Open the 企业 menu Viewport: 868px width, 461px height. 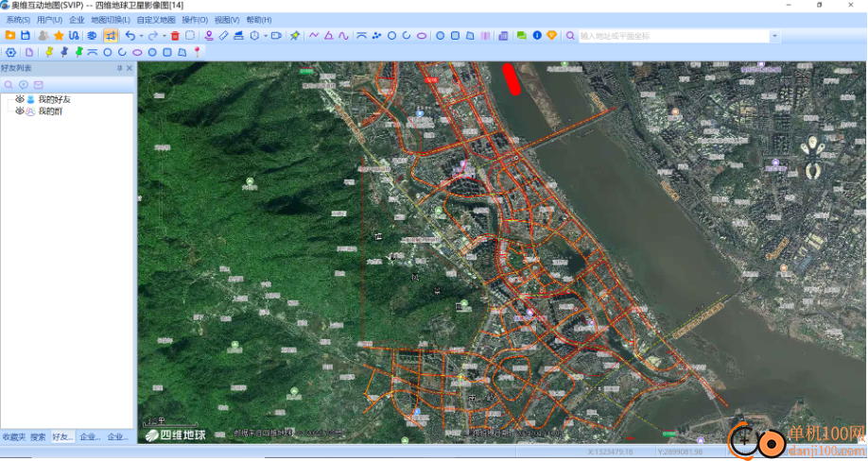tap(77, 20)
